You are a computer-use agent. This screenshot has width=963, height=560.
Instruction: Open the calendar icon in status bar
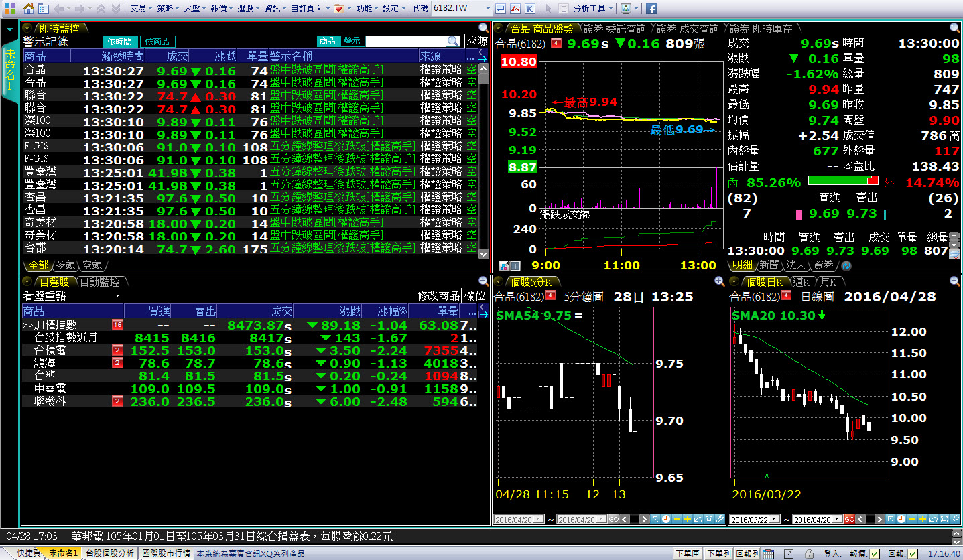click(x=770, y=553)
